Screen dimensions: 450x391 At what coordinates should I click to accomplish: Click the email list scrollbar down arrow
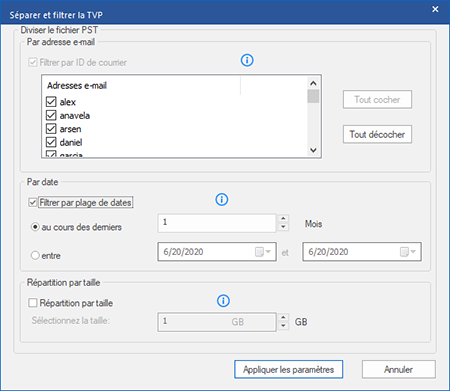pos(313,150)
